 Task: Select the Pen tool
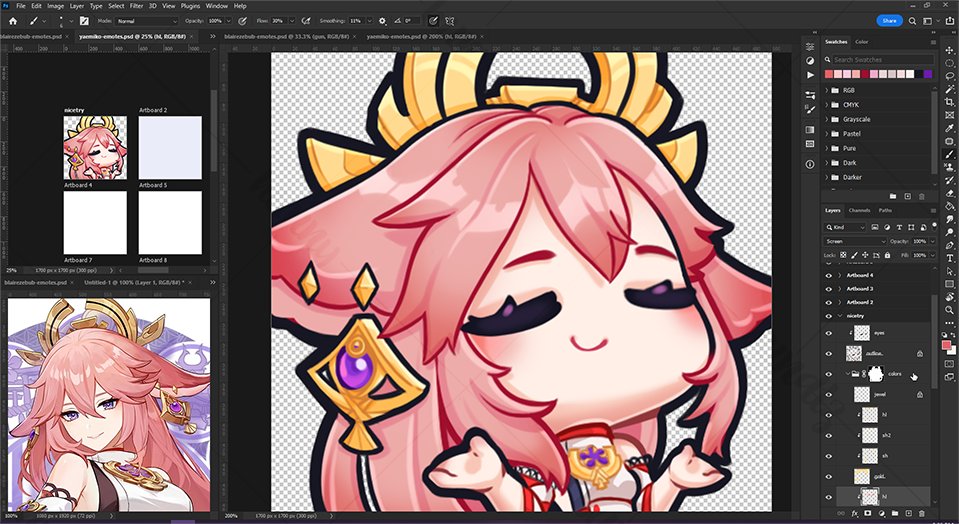click(950, 245)
